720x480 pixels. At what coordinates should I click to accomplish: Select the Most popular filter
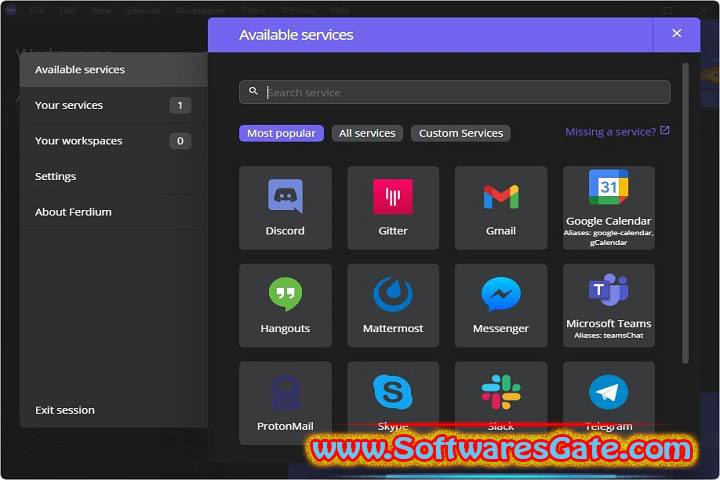tap(281, 133)
